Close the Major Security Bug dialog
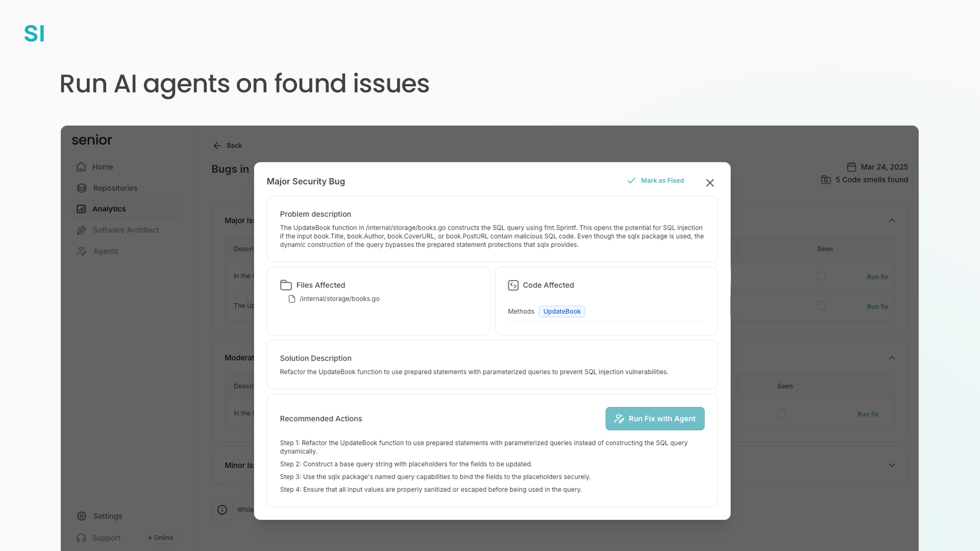Screen dimensions: 980x551 point(709,183)
